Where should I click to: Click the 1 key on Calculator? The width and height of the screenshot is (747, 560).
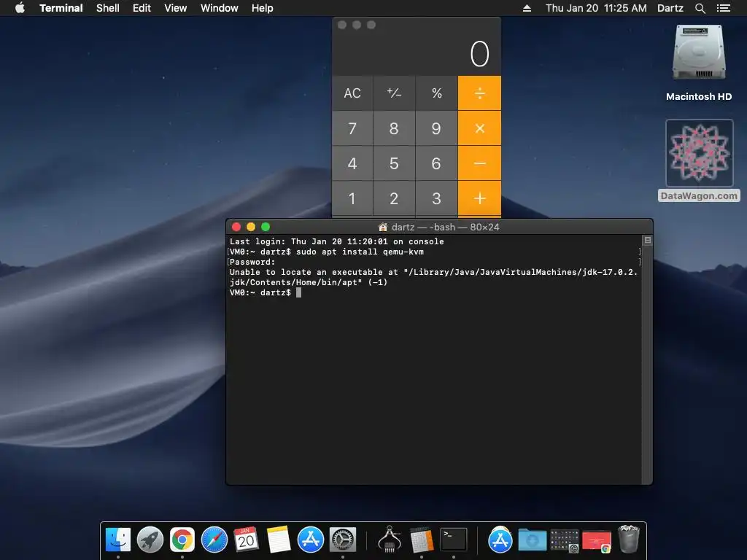point(352,198)
